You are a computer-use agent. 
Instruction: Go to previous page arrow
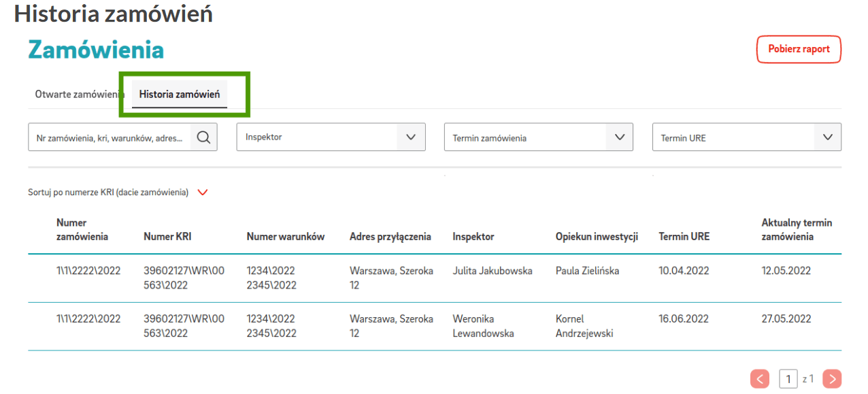[x=760, y=379]
